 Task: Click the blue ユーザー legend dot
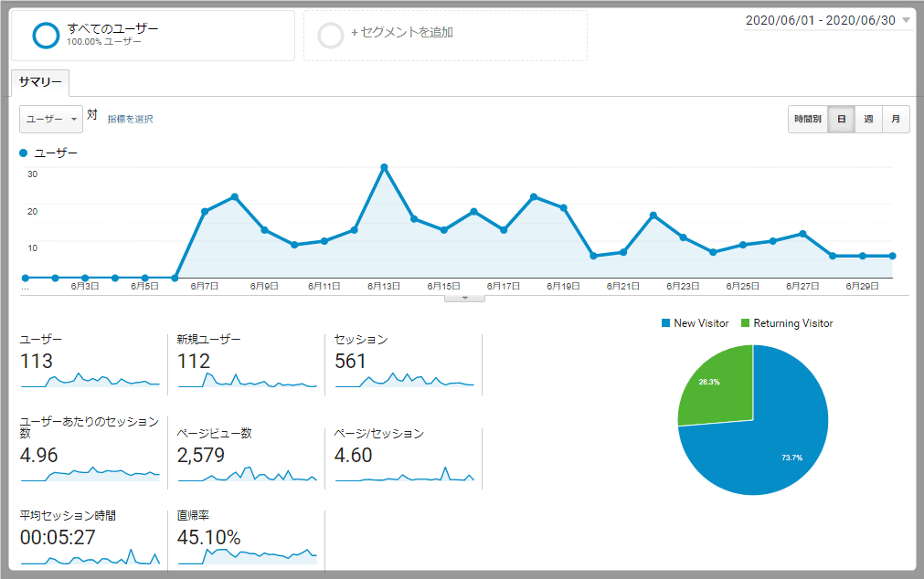point(24,153)
